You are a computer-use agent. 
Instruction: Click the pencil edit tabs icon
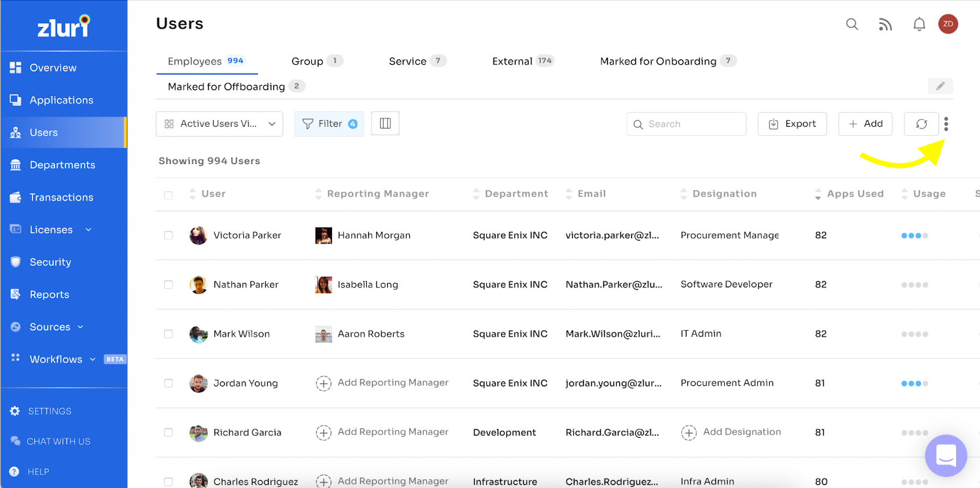tap(940, 86)
